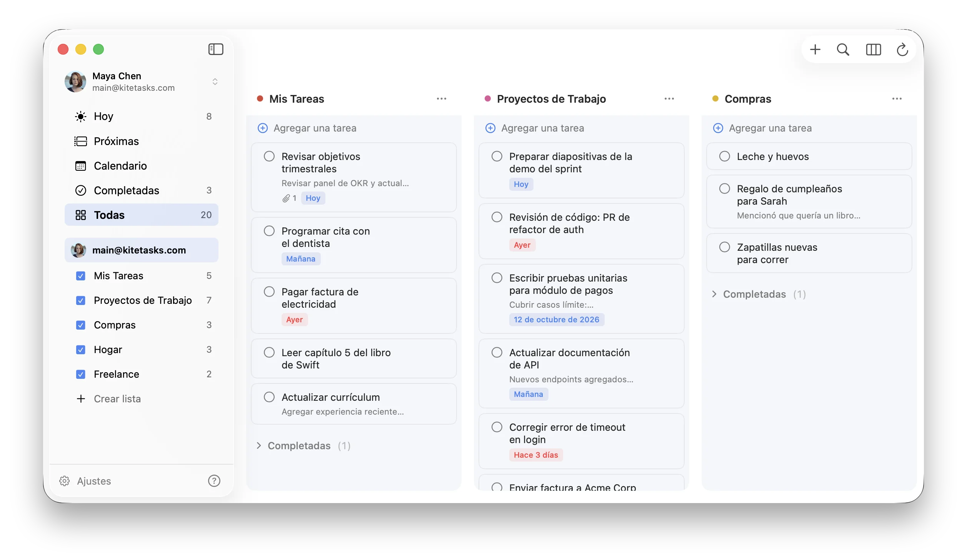The image size is (967, 560).
Task: Click the plus icon to add new item
Action: point(815,49)
